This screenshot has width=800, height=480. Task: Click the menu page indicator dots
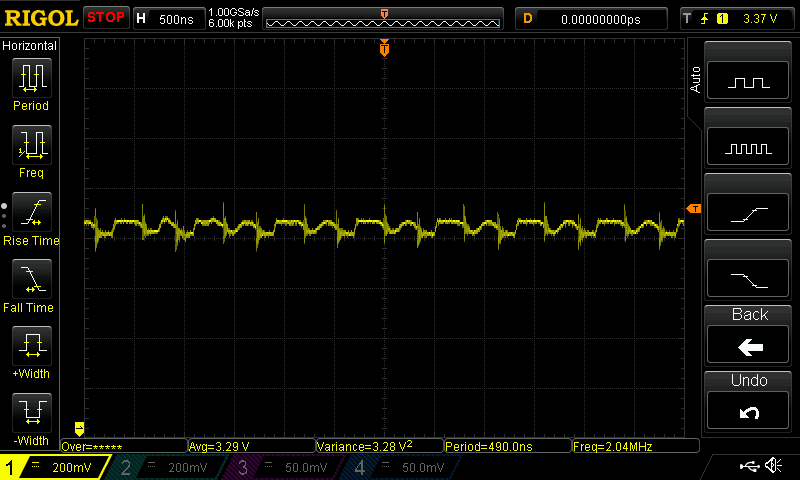point(4,216)
